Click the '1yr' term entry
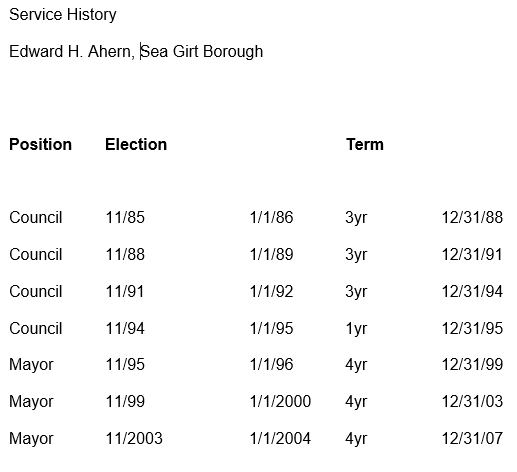The width and height of the screenshot is (517, 472). click(x=356, y=329)
